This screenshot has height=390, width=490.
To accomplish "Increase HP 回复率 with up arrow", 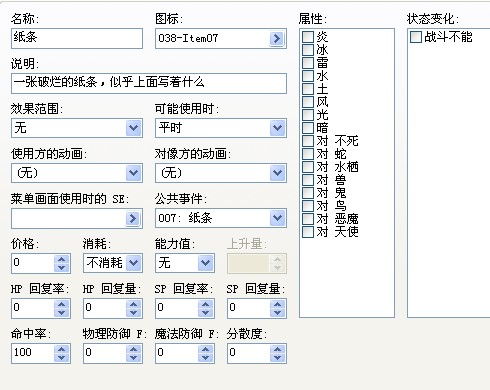I will (62, 304).
